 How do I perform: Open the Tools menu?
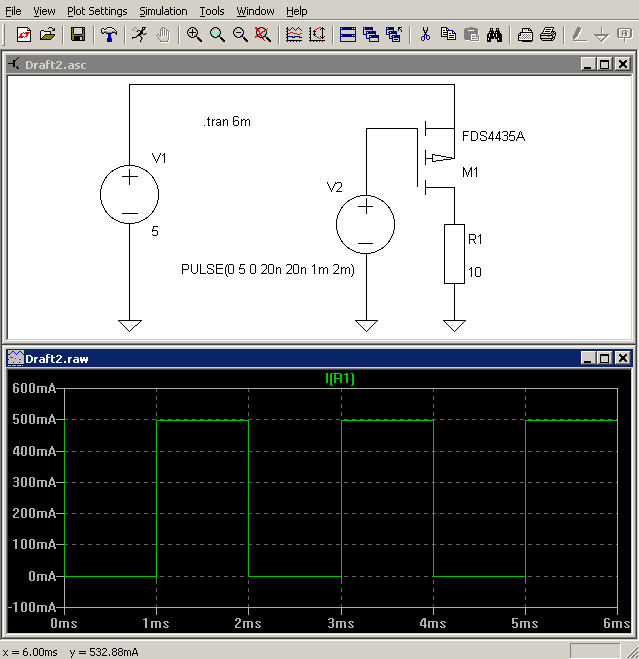212,11
